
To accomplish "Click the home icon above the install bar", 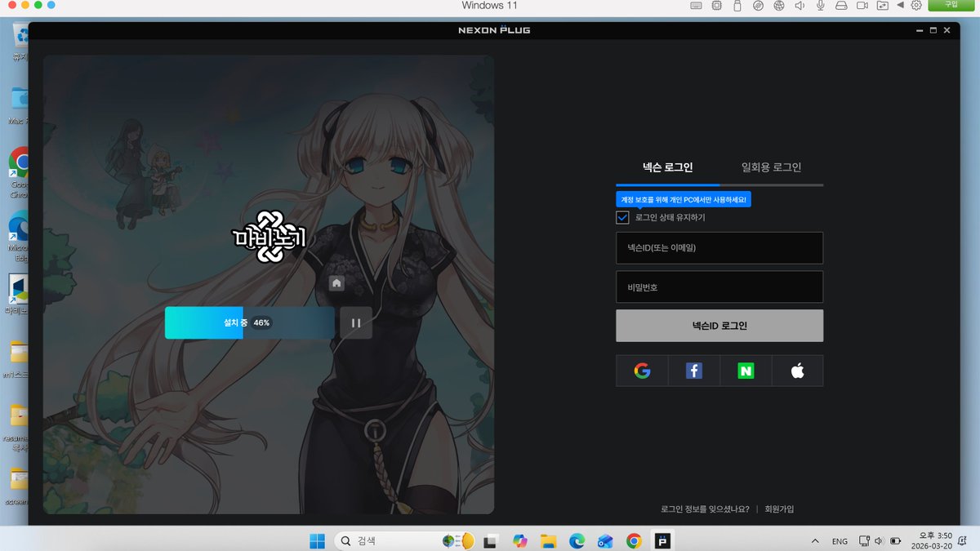I will [x=336, y=282].
